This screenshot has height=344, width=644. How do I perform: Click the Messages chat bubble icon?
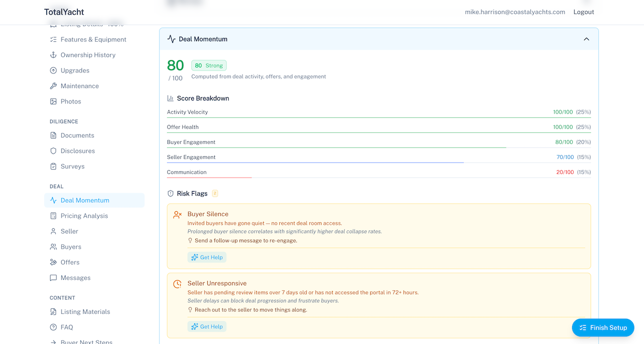point(52,278)
